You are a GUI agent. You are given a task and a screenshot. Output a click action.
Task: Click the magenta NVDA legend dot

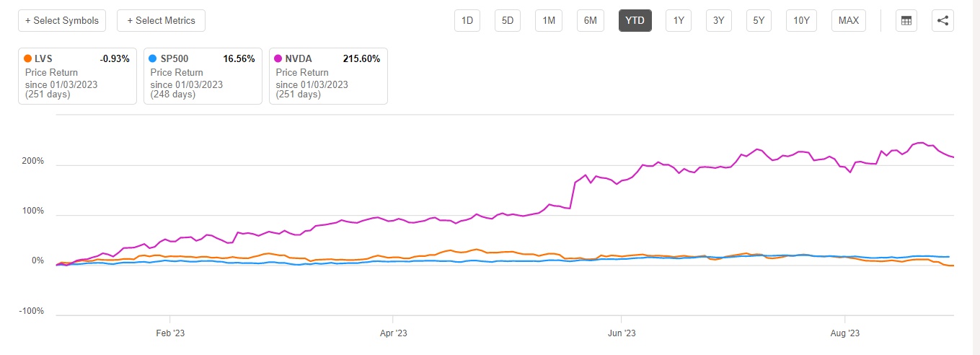coord(278,59)
